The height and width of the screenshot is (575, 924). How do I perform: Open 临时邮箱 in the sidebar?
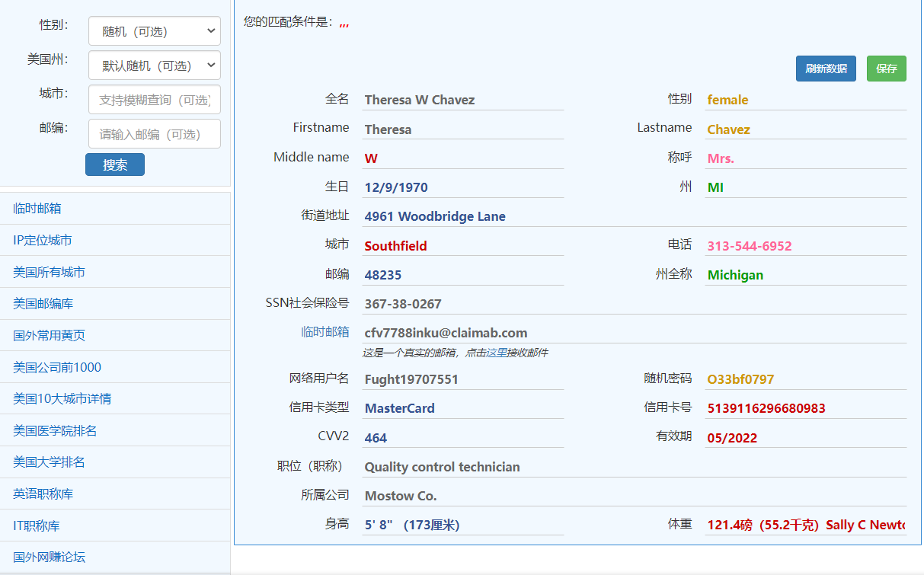point(37,209)
